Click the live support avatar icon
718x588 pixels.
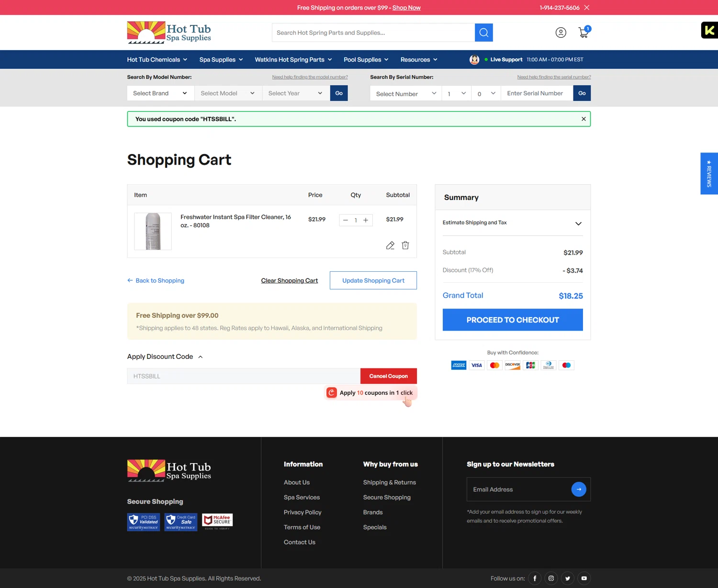tap(474, 60)
